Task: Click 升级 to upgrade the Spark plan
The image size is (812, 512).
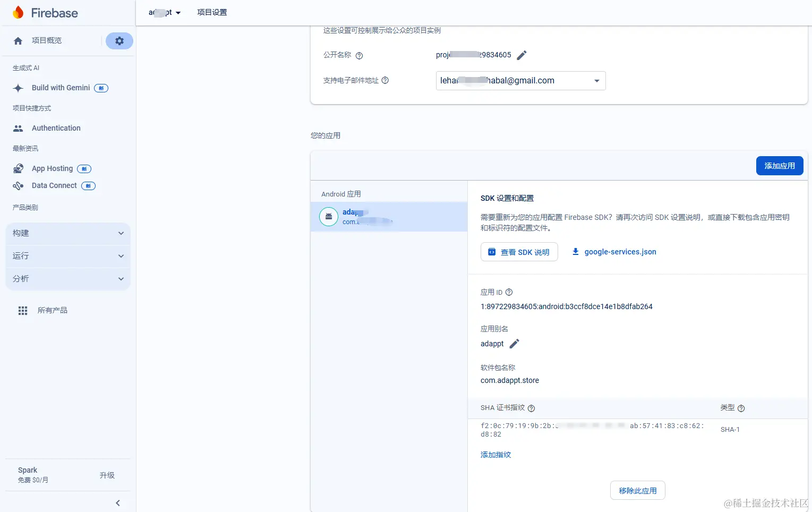Action: coord(107,476)
